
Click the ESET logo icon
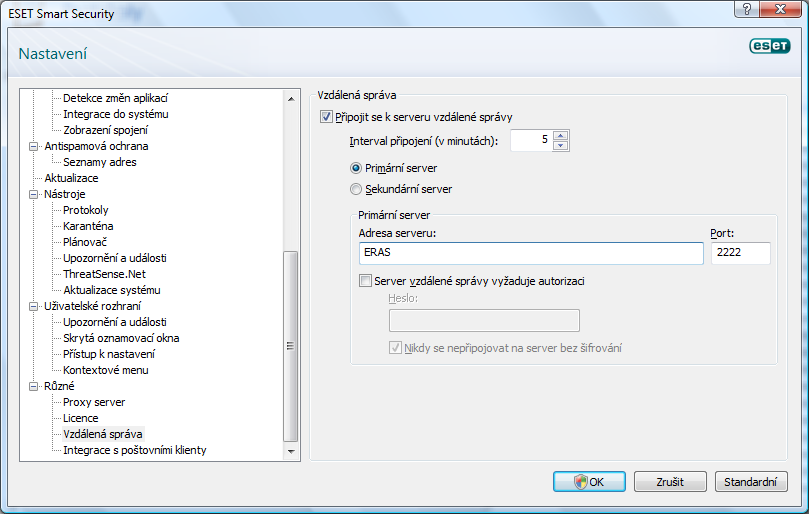tap(769, 46)
